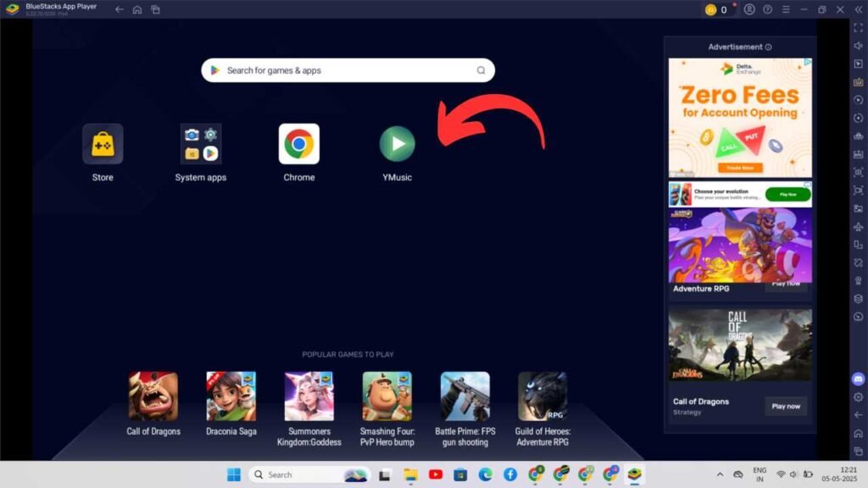Image resolution: width=868 pixels, height=488 pixels.
Task: Collapse the side toolbar with double chevron
Action: 859,9
